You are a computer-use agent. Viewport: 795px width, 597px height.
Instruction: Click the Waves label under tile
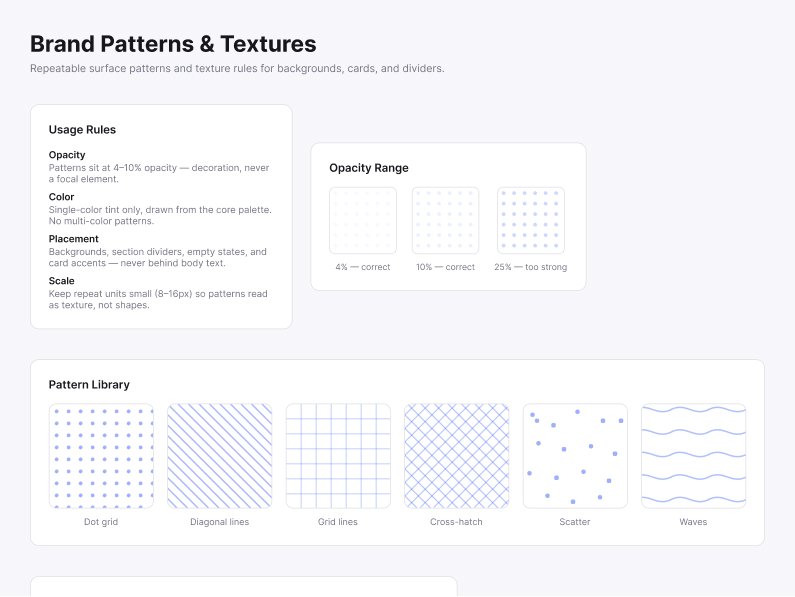[x=693, y=522]
